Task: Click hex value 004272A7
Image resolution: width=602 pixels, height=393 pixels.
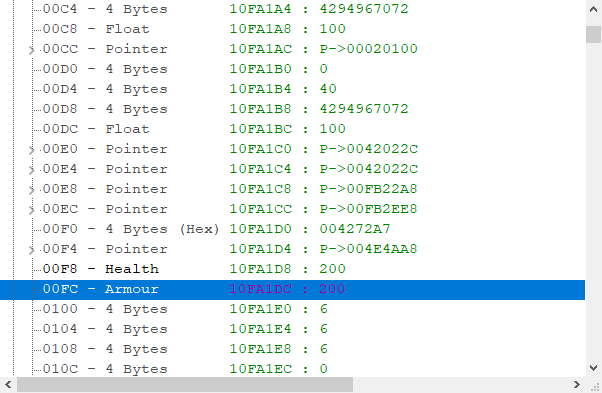Action: (x=355, y=229)
